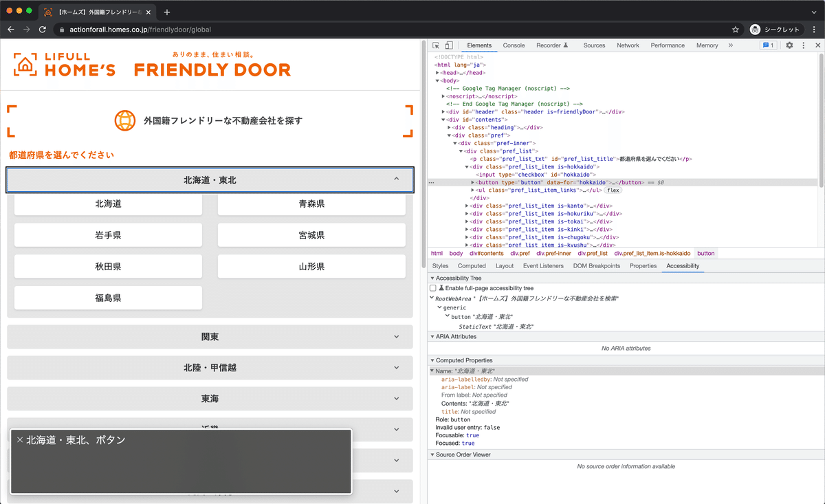Open the Network tab
Viewport: 825px width, 504px height.
click(628, 45)
